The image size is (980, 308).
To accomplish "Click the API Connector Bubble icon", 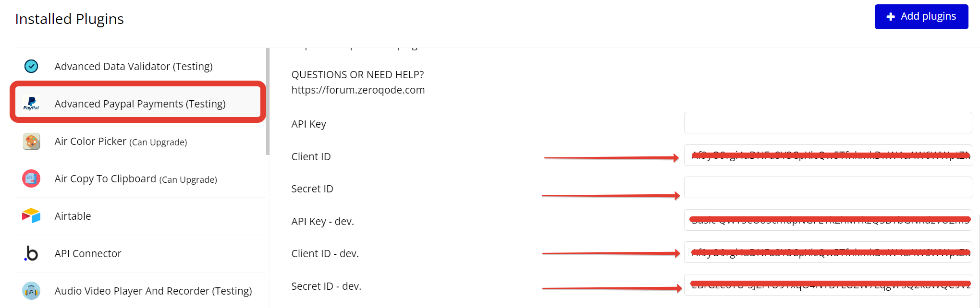I will [x=31, y=253].
